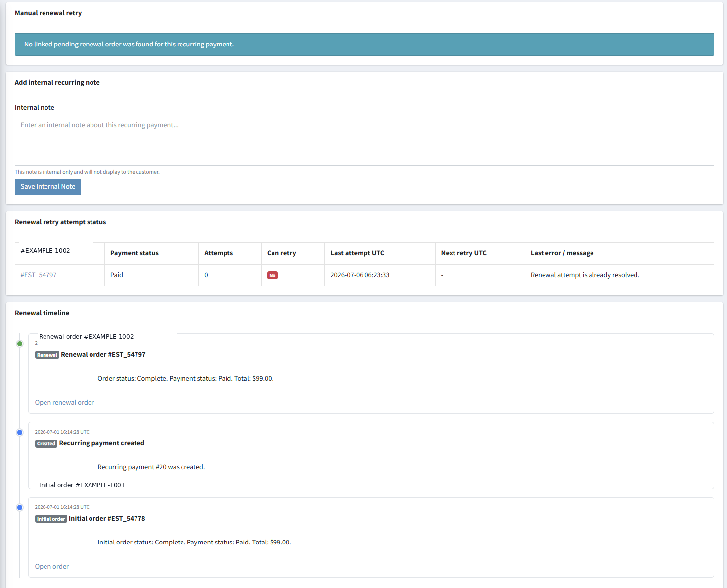This screenshot has height=588, width=727.
Task: Click 'Recurring payment #20 was created.' text
Action: coord(151,467)
